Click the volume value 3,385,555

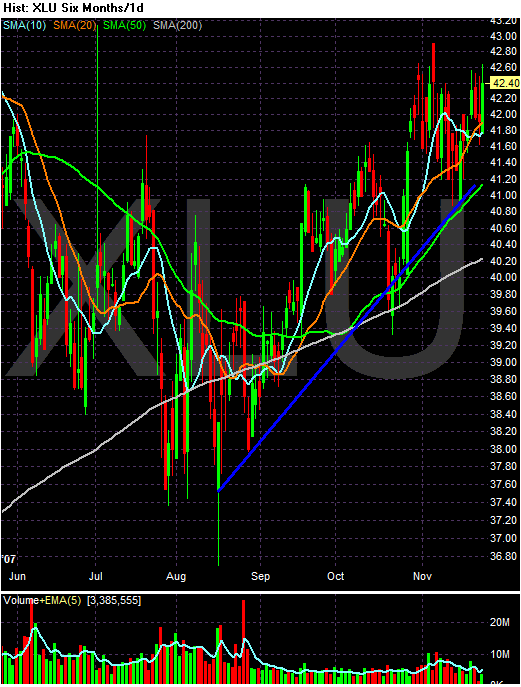click(x=114, y=600)
